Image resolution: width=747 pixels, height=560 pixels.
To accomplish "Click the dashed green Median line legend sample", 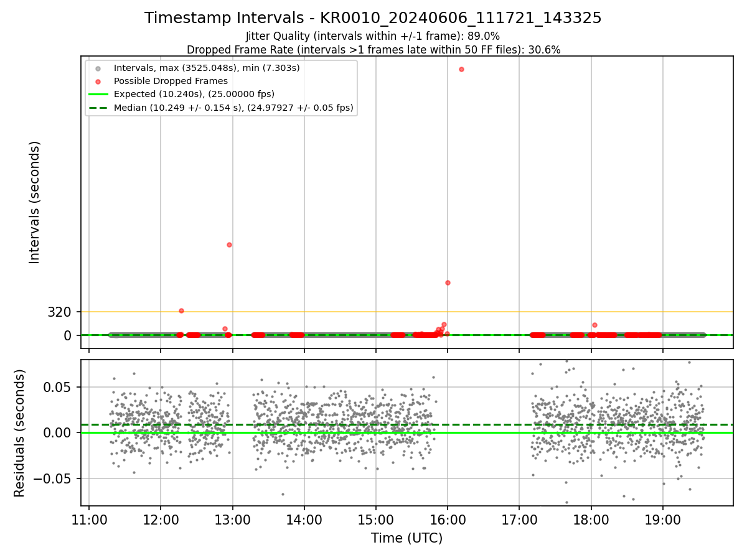I will pyautogui.click(x=97, y=108).
